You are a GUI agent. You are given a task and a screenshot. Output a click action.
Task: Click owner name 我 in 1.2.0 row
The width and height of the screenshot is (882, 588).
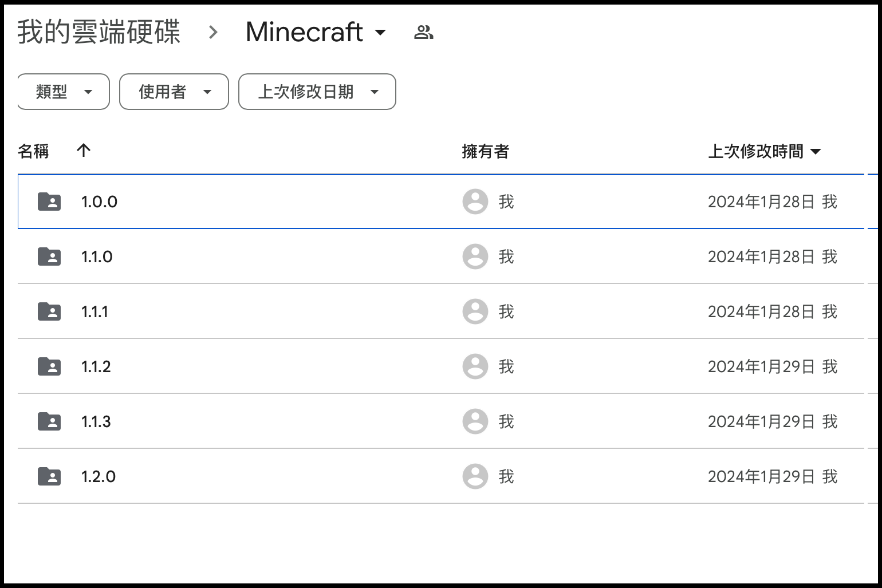(506, 476)
